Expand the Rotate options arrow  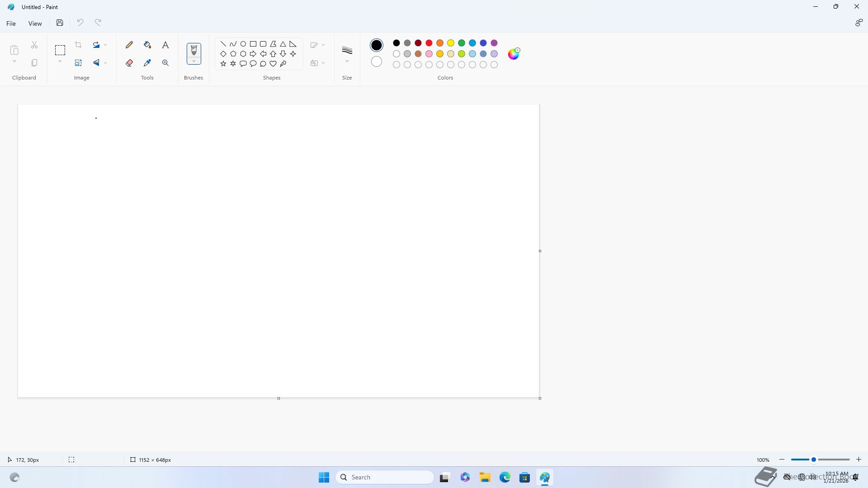[x=105, y=45]
